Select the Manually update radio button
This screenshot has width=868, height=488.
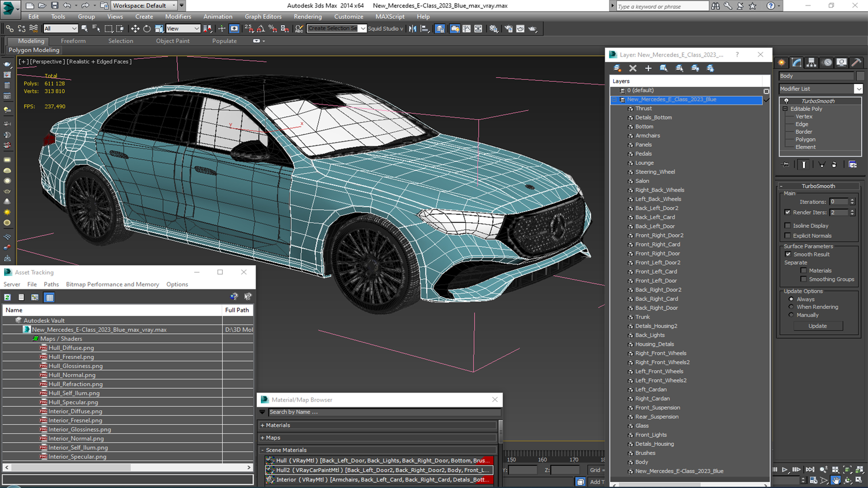point(791,315)
